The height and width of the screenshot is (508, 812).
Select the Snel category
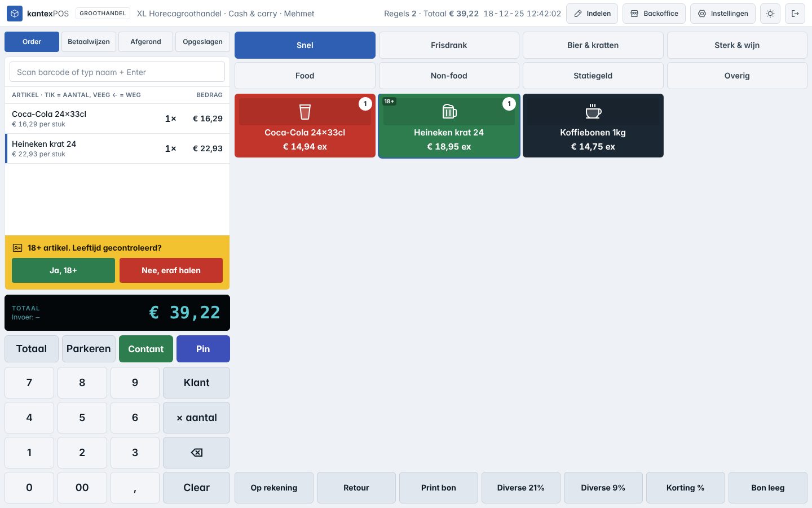(305, 45)
